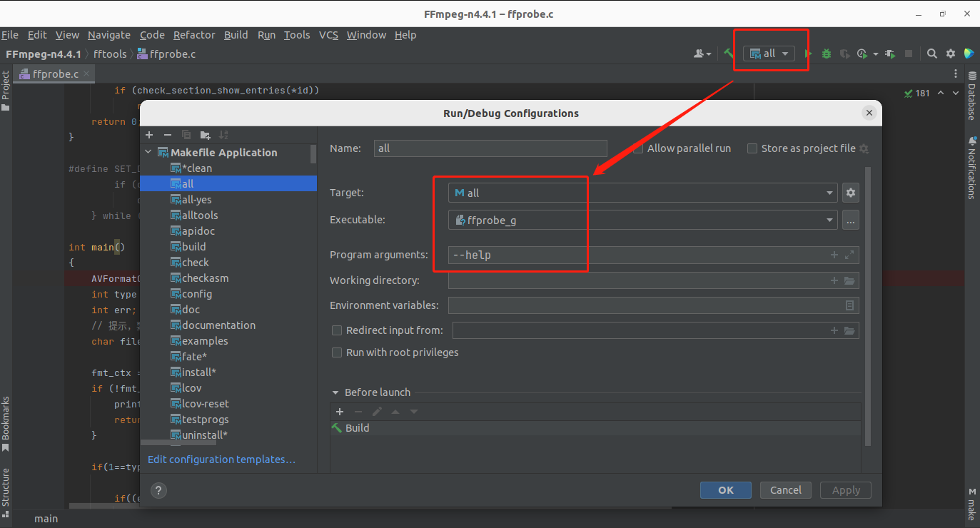Open the Target dropdown
The width and height of the screenshot is (980, 528).
coord(642,193)
